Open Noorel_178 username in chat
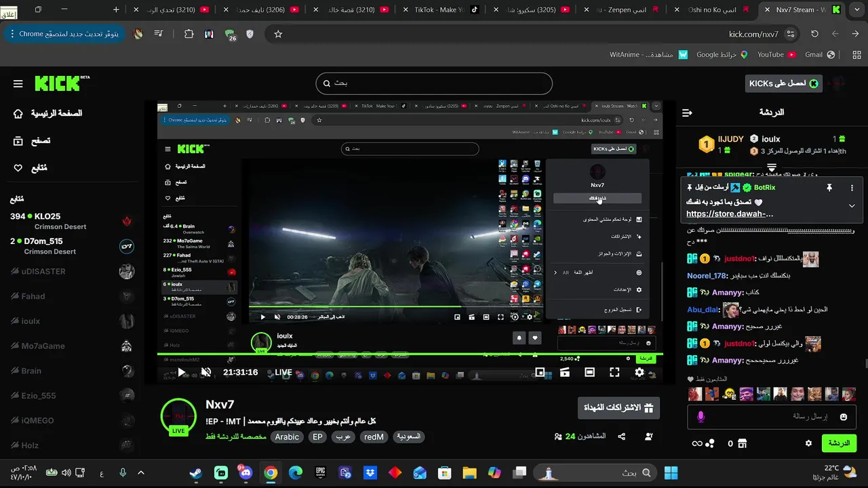The image size is (868, 488). tap(705, 276)
